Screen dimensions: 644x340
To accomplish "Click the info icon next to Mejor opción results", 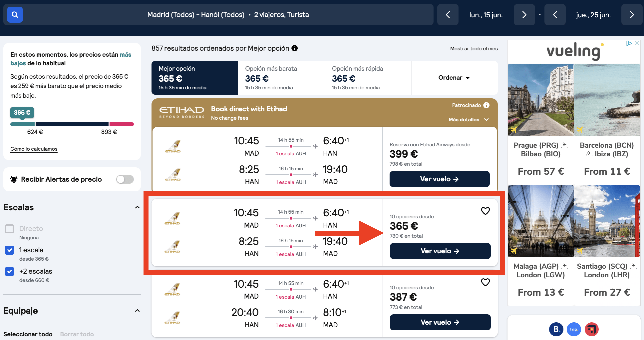I will tap(294, 48).
